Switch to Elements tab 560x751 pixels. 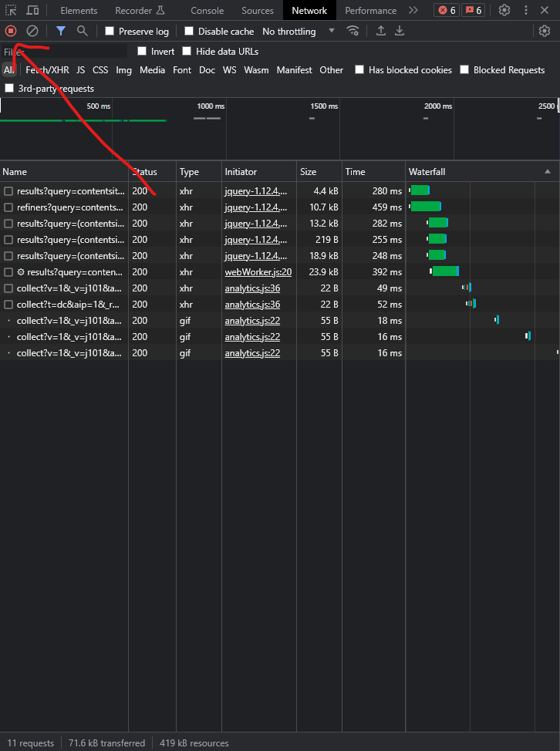[x=79, y=11]
